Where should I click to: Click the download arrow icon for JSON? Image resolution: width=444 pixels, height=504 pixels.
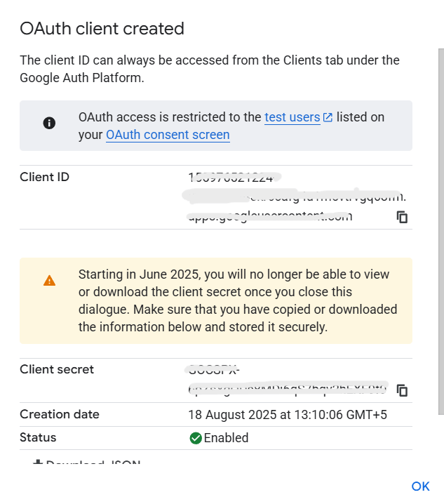(38, 464)
